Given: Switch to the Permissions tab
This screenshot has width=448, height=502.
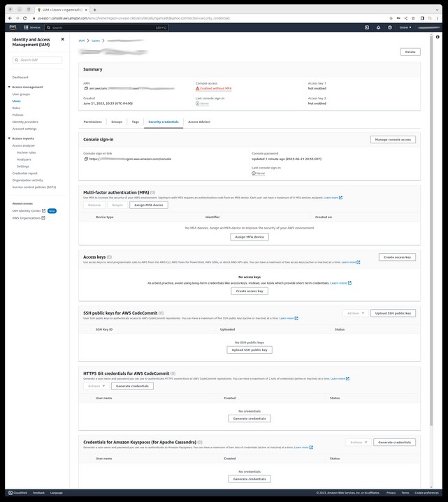Looking at the screenshot, I should point(92,122).
